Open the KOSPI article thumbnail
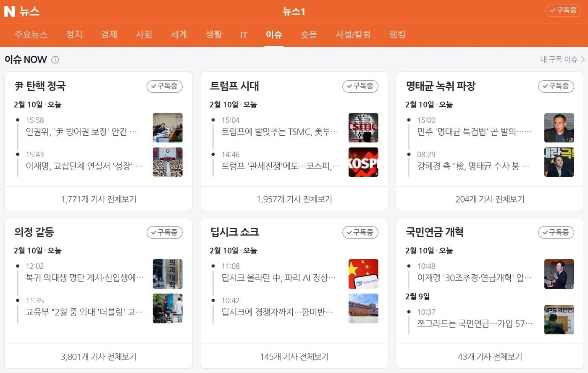Viewport: 588px width, 373px height. pyautogui.click(x=363, y=162)
